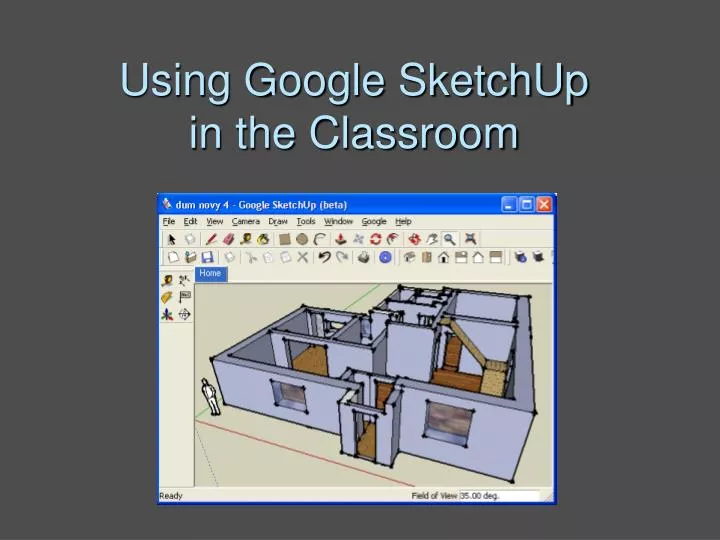Open the View menu
Viewport: 720px width, 540px height.
click(214, 221)
